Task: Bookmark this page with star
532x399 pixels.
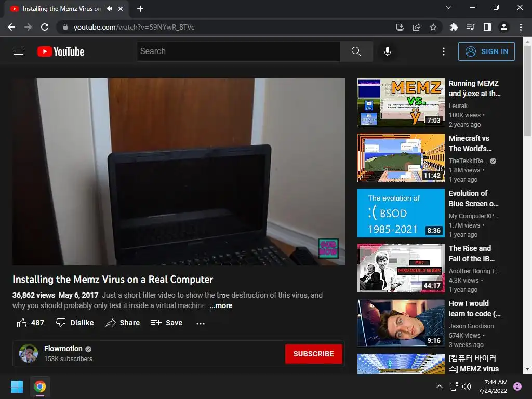Action: click(433, 27)
